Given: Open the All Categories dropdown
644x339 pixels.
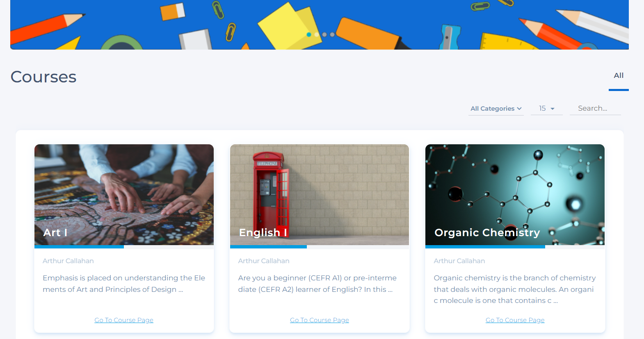Looking at the screenshot, I should (x=496, y=109).
